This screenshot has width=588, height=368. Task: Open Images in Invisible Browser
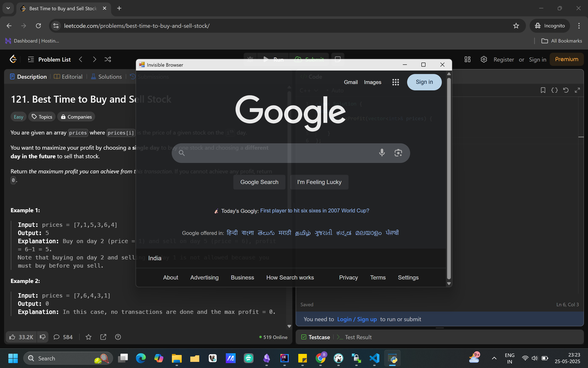click(x=372, y=82)
